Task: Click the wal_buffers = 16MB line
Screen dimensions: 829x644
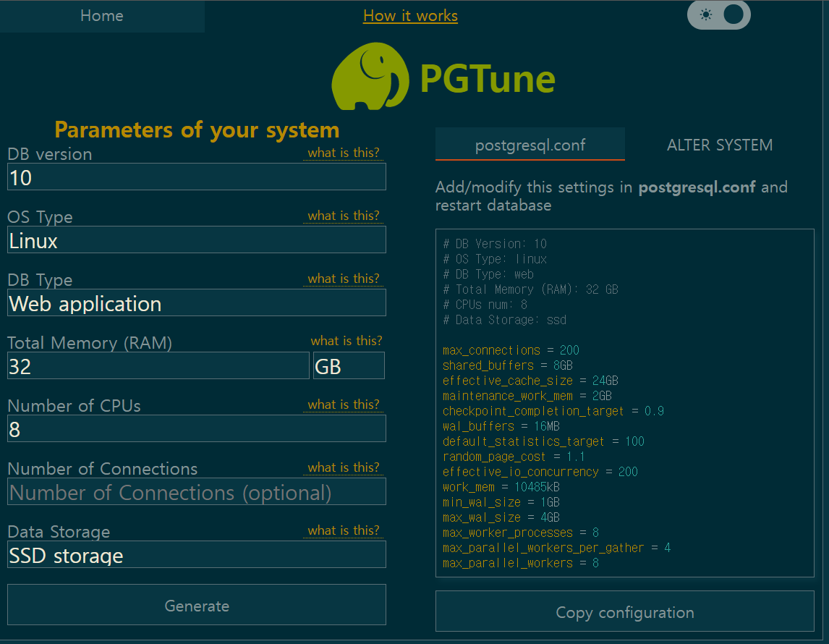Action: click(x=501, y=427)
